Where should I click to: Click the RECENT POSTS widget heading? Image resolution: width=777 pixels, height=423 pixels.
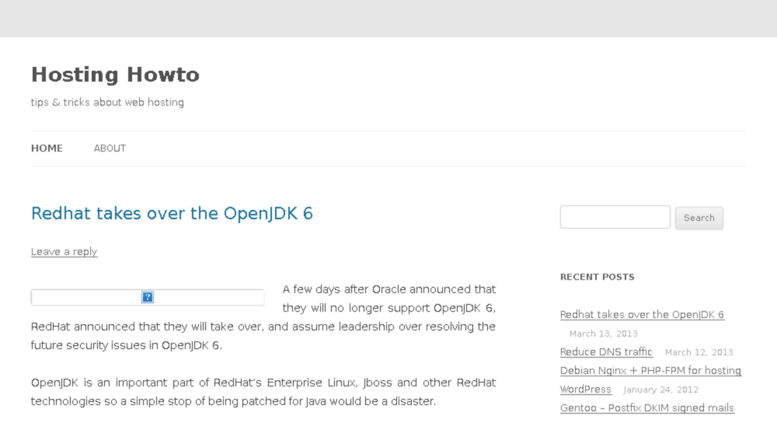(x=597, y=277)
